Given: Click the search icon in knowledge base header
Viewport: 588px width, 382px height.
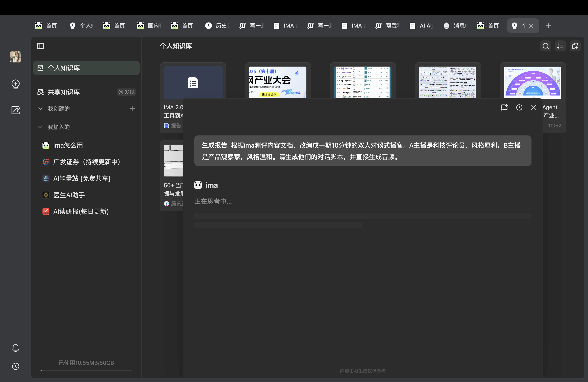Looking at the screenshot, I should (x=546, y=46).
